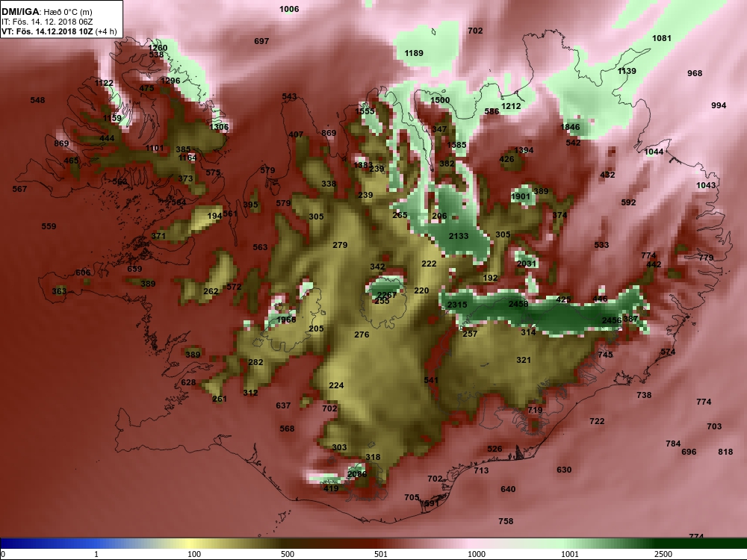
Task: Click the color scale label '100'
Action: coord(194,554)
